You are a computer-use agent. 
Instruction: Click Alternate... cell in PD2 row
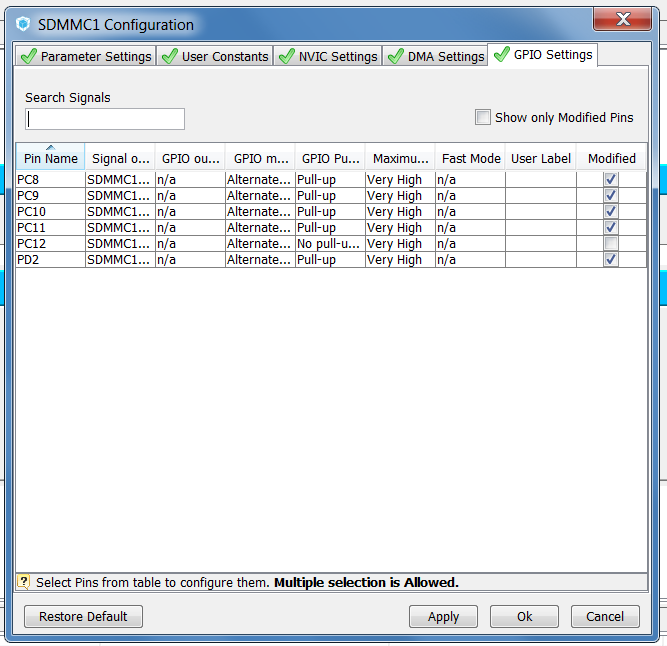[x=261, y=259]
